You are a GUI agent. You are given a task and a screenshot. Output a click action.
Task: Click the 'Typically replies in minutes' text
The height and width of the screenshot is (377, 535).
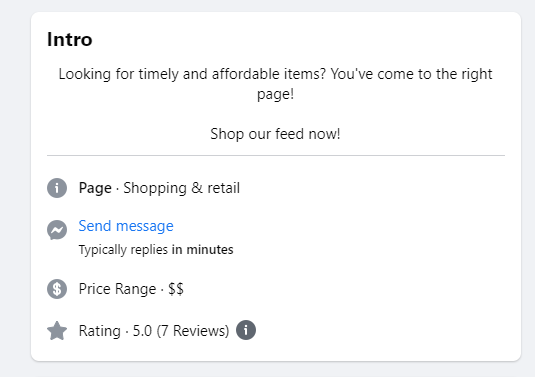(x=156, y=250)
